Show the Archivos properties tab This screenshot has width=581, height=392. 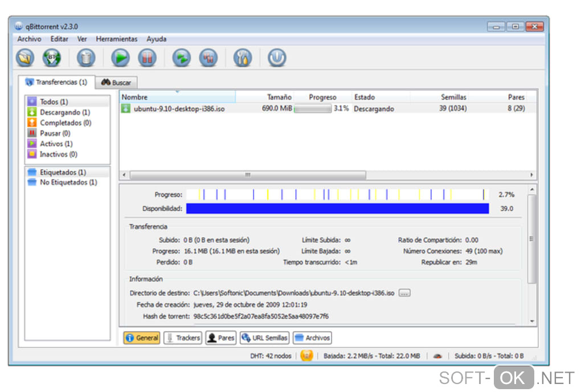coord(312,338)
